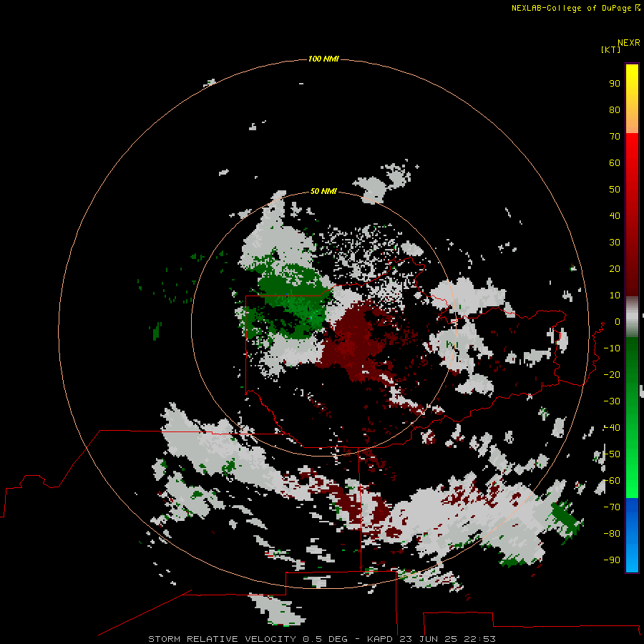Click the 50 NMI range ring label

click(323, 191)
